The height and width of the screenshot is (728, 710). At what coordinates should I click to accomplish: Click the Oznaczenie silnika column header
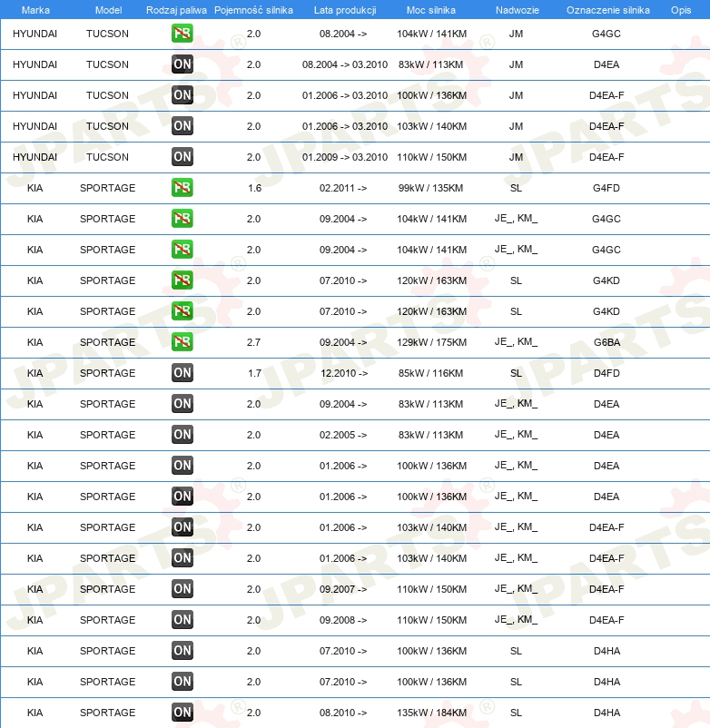click(607, 10)
